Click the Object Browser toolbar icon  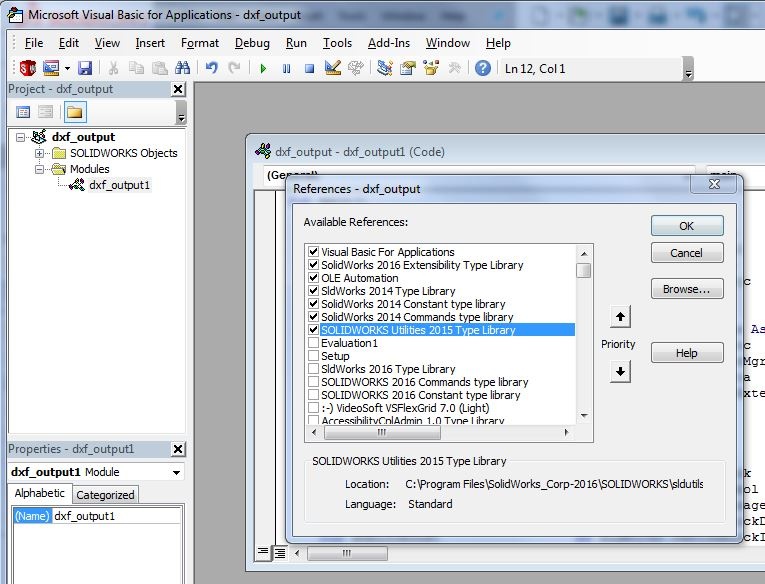(x=431, y=68)
